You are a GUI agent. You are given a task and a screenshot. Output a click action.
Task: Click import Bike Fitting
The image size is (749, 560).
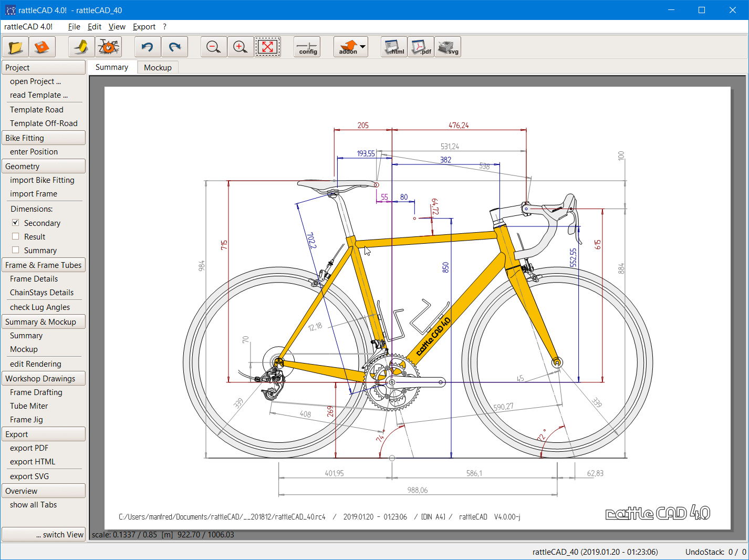coord(42,180)
